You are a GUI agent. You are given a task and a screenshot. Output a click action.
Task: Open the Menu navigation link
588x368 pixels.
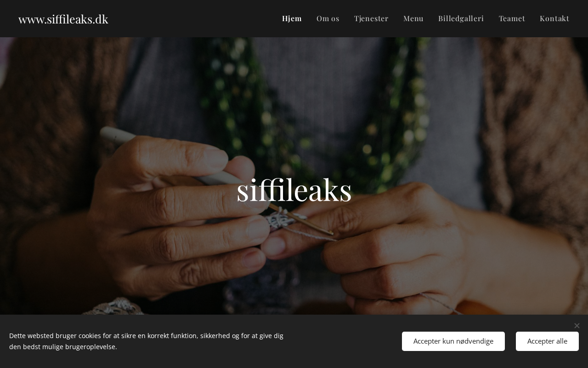pos(413,18)
